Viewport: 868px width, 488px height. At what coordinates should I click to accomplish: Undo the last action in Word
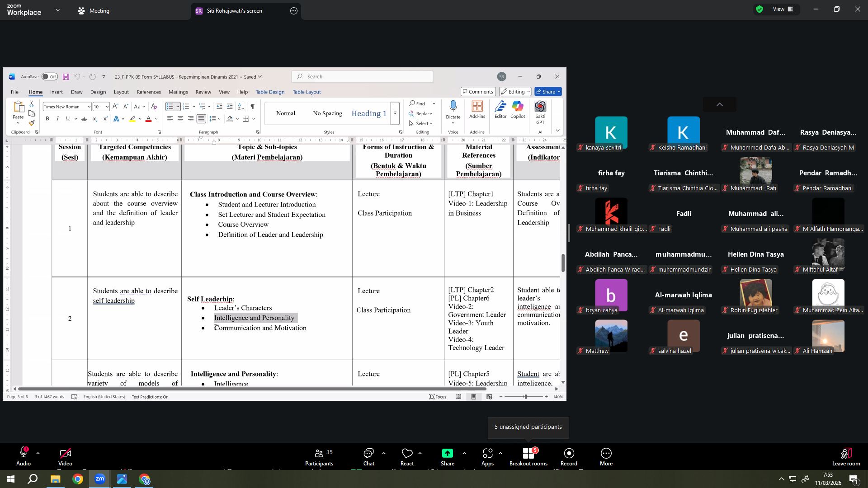(x=77, y=77)
